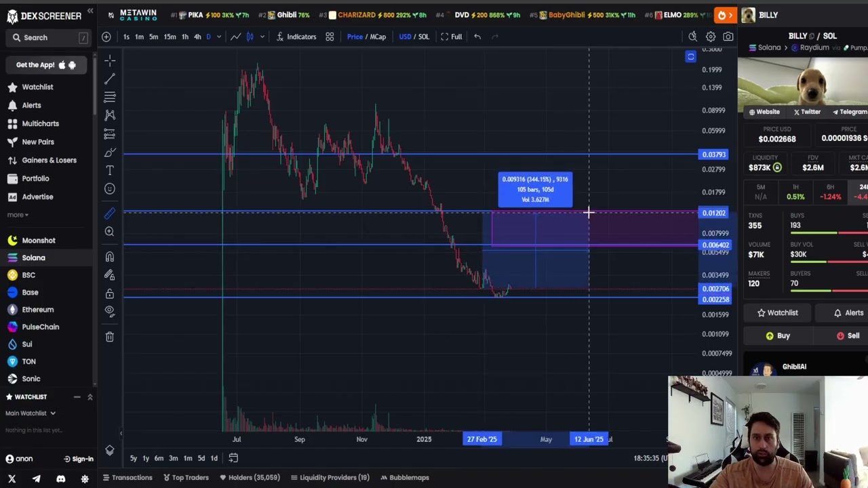This screenshot has width=868, height=488.
Task: Collapse the WATCHLIST section chevron
Action: 90,397
